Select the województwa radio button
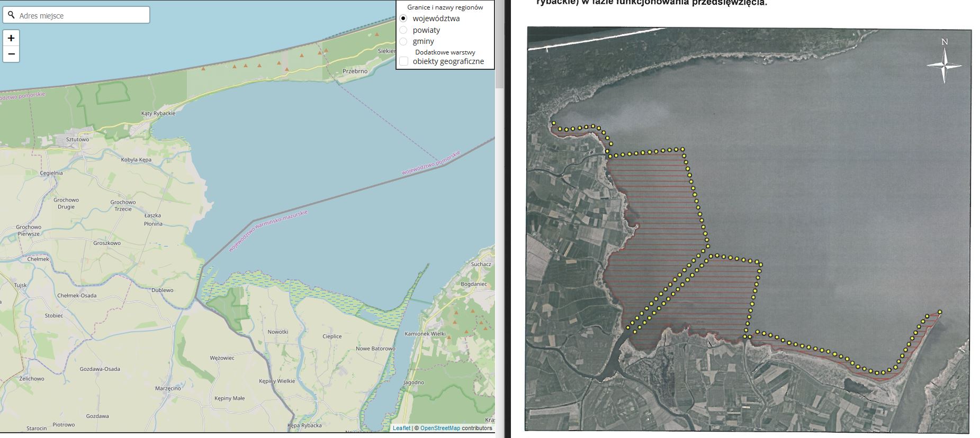The height and width of the screenshot is (438, 980). tap(403, 19)
